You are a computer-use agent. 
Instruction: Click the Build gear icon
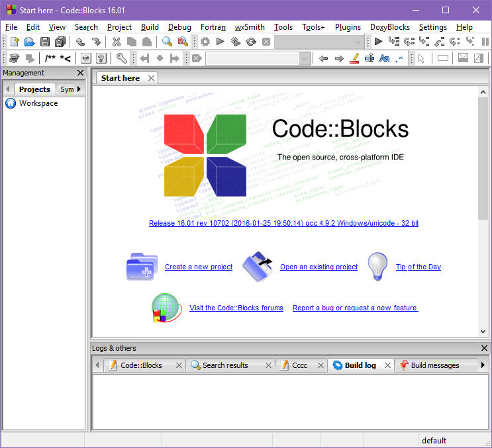coord(205,42)
